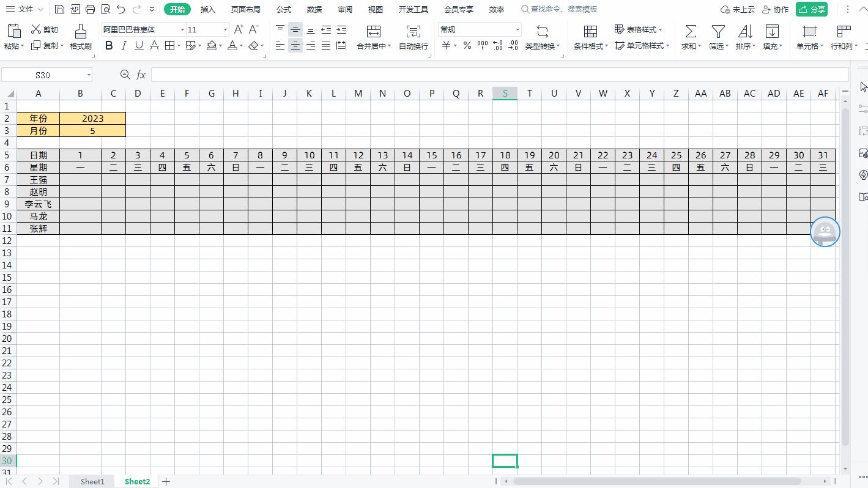
Task: Open the Page Layout (页面布局) tab
Action: (246, 9)
